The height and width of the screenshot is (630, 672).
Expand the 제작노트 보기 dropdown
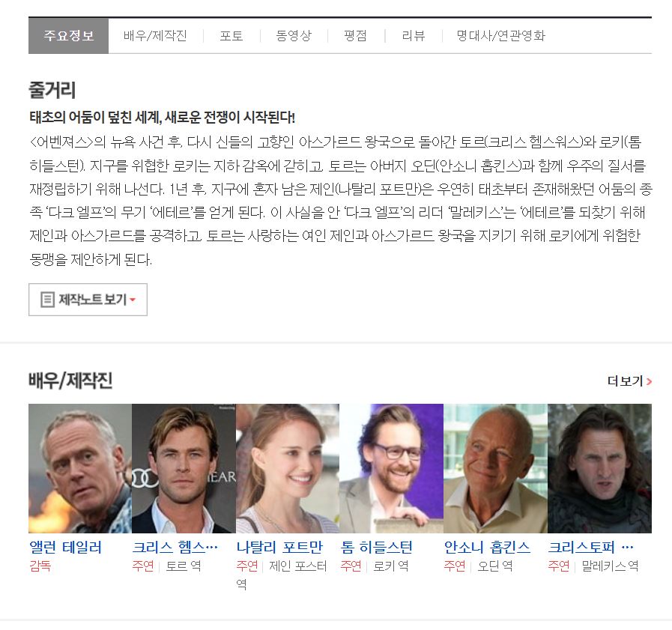[x=88, y=300]
